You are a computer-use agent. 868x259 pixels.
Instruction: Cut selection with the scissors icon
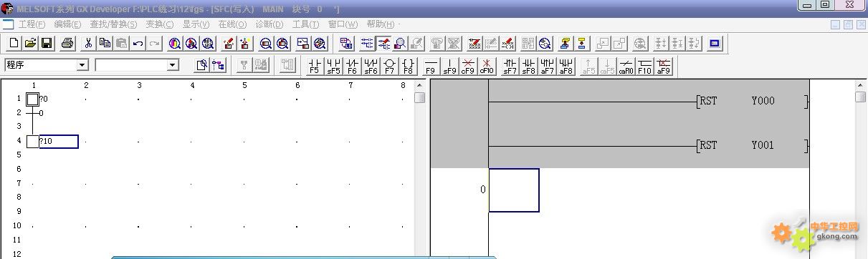point(89,44)
